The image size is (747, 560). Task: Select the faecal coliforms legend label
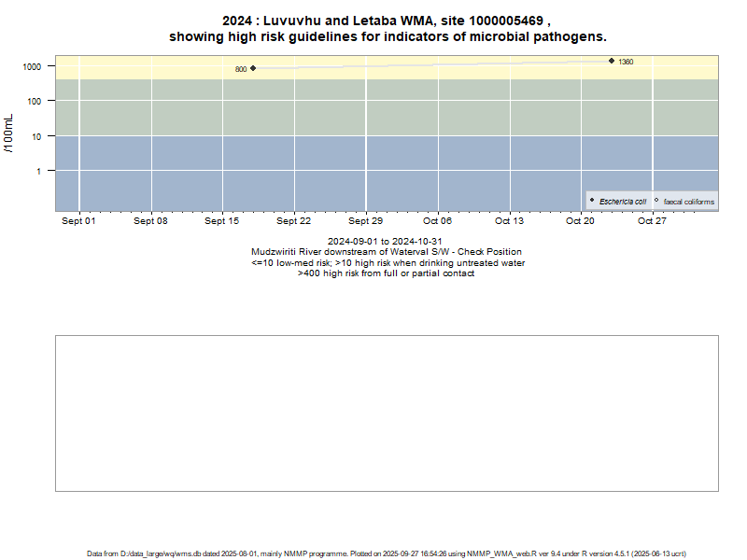pyautogui.click(x=688, y=202)
